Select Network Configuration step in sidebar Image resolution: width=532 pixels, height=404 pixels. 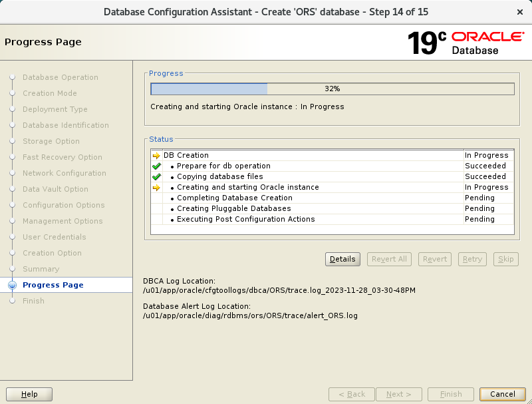click(x=65, y=173)
